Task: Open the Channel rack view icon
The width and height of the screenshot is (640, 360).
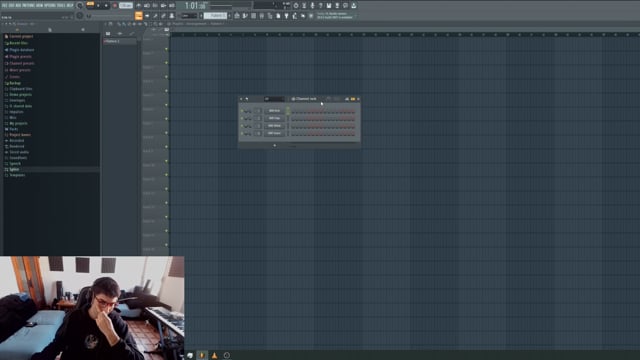Action: pyautogui.click(x=253, y=16)
